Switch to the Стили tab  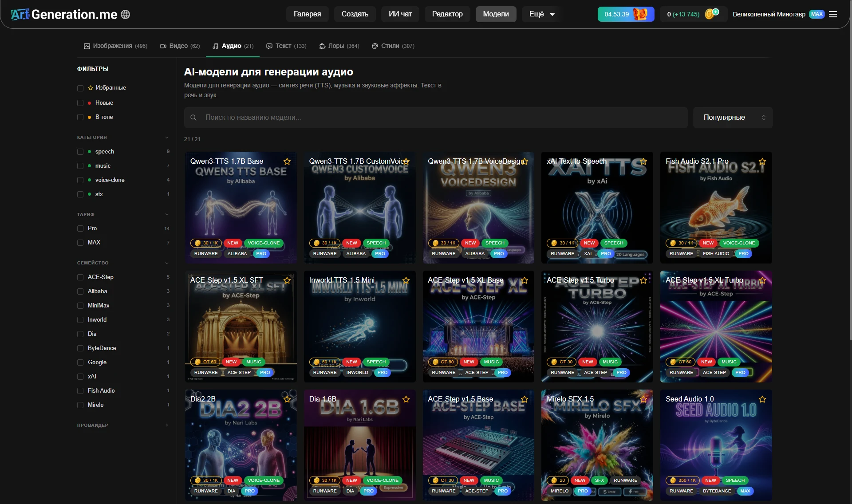tap(393, 46)
